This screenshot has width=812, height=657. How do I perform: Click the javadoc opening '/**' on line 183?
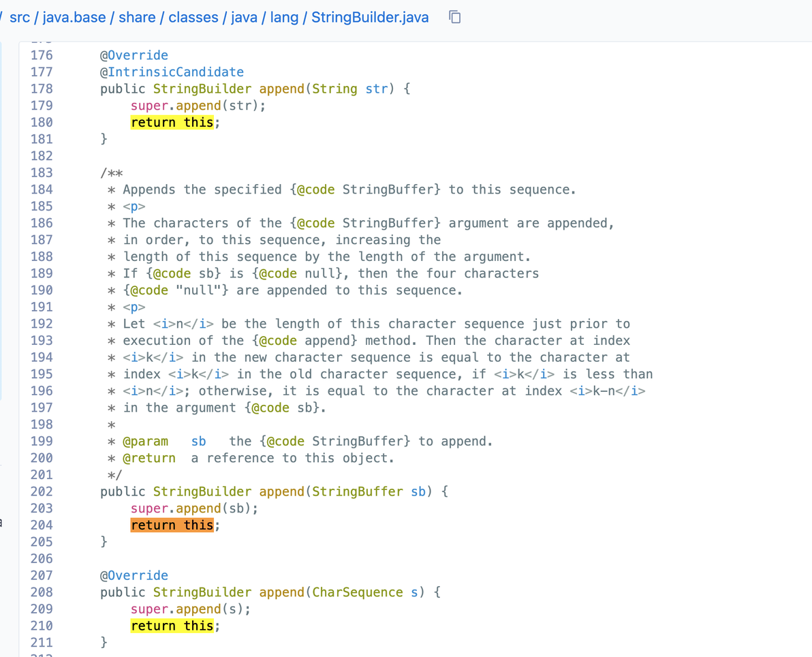[111, 173]
